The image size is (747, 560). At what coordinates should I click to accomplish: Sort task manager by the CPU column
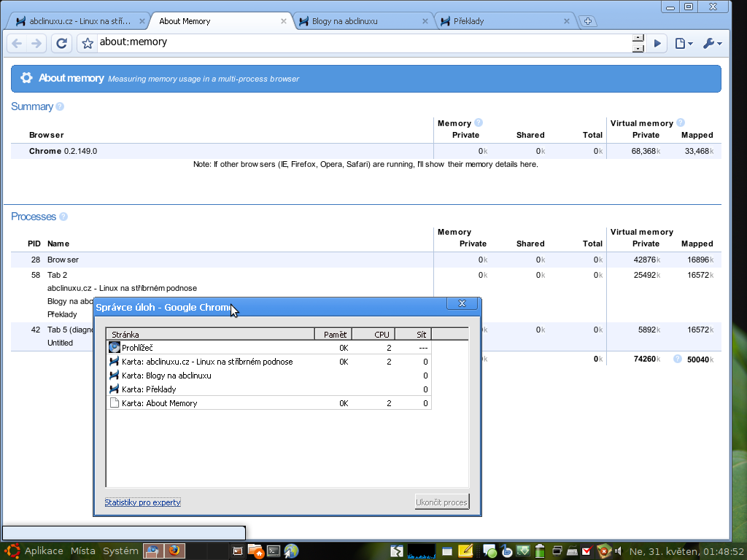[x=373, y=334]
